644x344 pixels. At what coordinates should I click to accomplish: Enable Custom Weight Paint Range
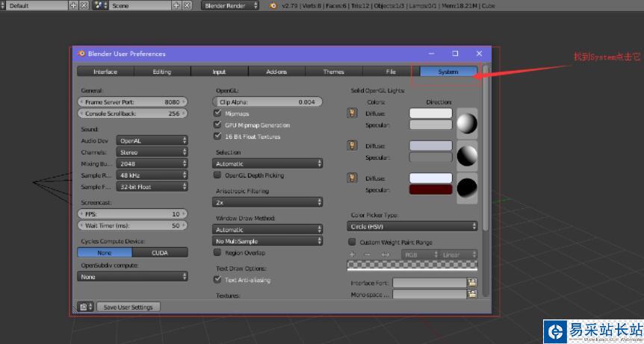tap(352, 242)
